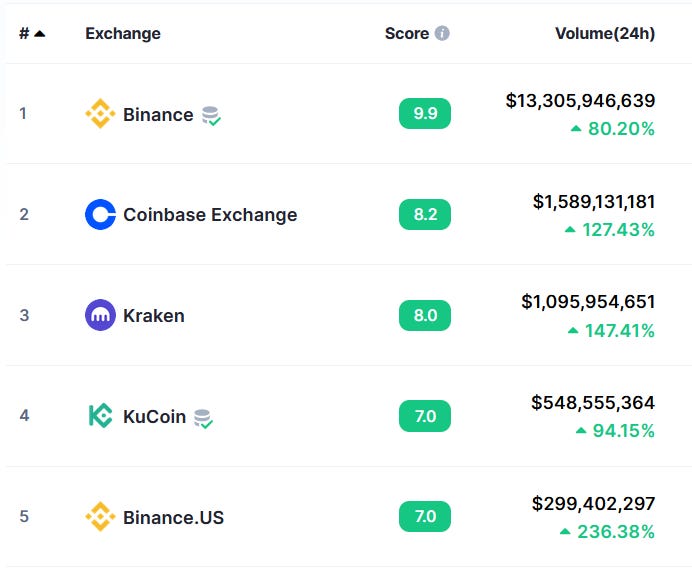The width and height of the screenshot is (692, 576).
Task: Click the Score info icon
Action: click(442, 33)
